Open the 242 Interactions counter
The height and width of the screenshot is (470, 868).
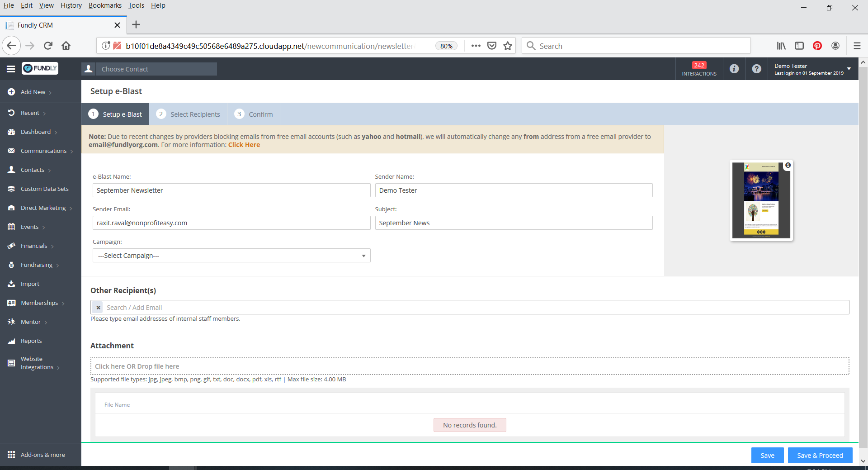pos(699,69)
